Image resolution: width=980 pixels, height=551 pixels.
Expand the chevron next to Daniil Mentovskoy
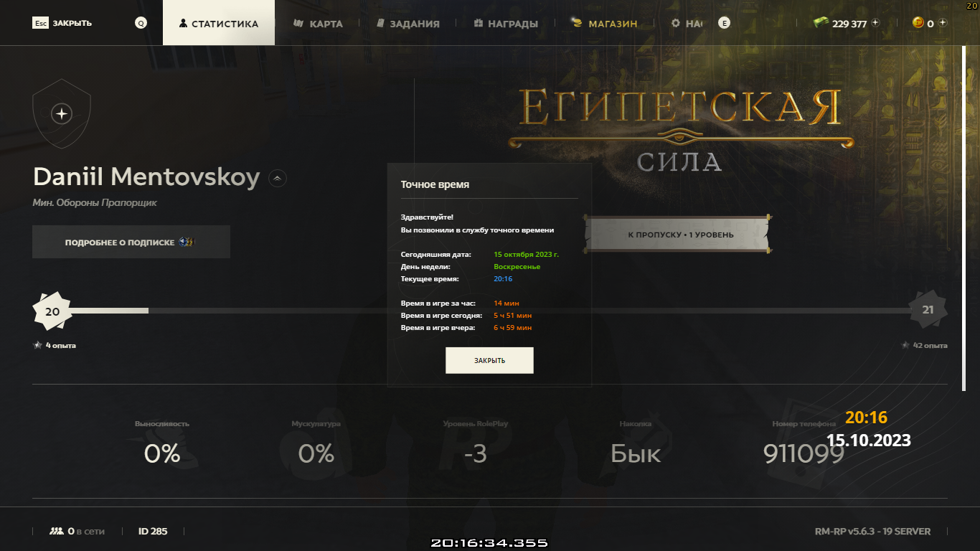pyautogui.click(x=278, y=177)
